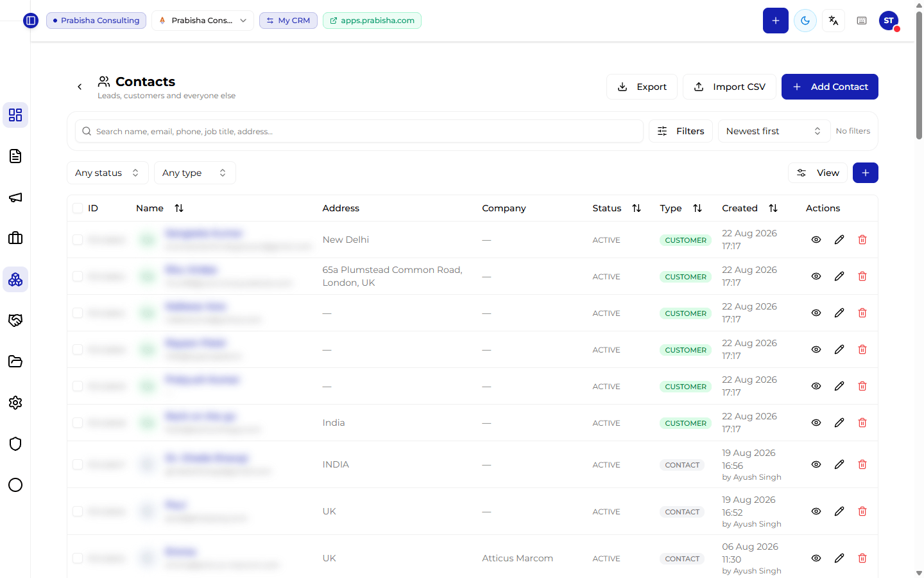
Task: Open the Any status dropdown
Action: click(x=108, y=173)
